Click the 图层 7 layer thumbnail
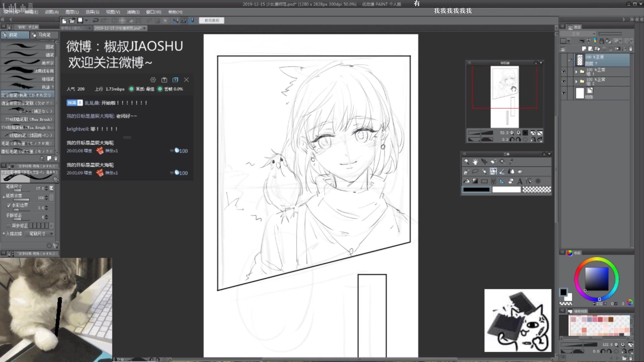644x362 pixels. coord(580,60)
